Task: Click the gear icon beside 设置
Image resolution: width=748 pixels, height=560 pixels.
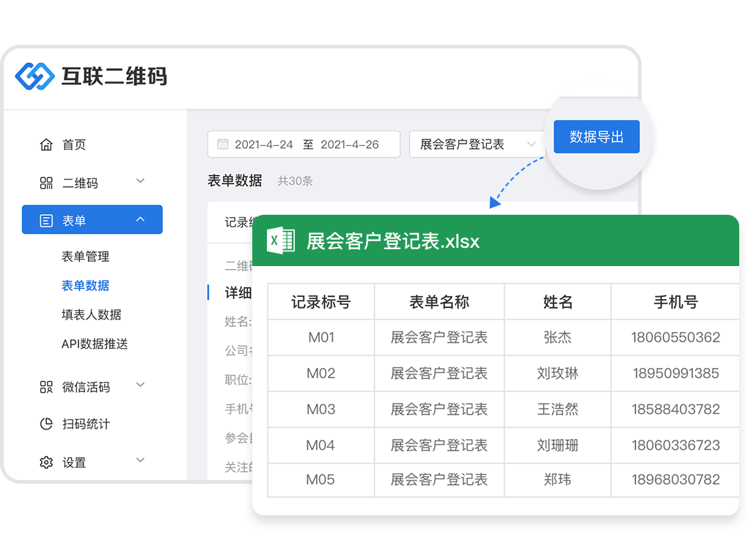Action: (46, 463)
